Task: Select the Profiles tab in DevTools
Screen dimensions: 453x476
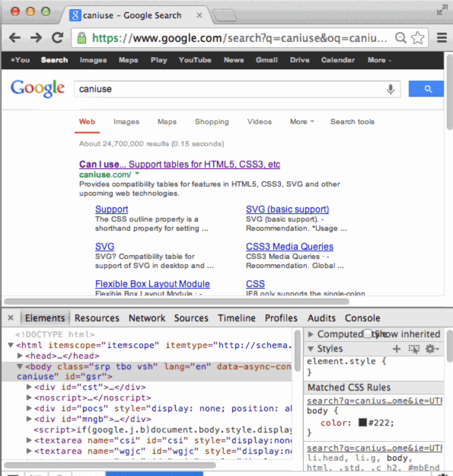Action: click(x=281, y=318)
